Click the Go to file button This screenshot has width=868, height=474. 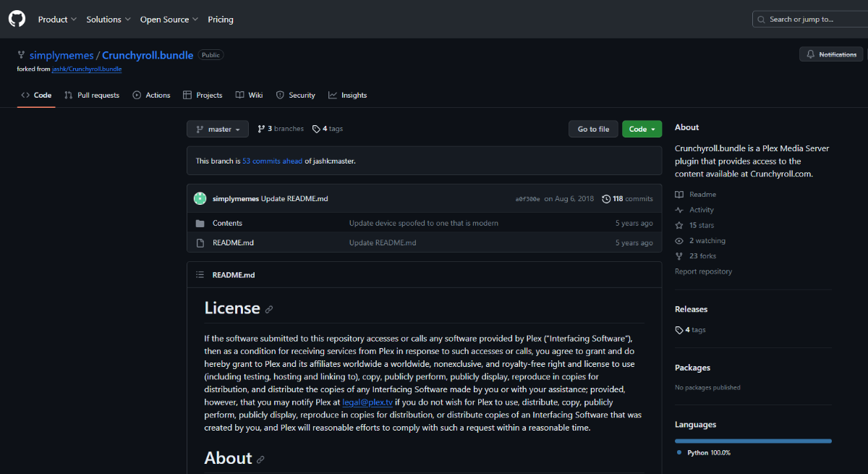pyautogui.click(x=593, y=129)
